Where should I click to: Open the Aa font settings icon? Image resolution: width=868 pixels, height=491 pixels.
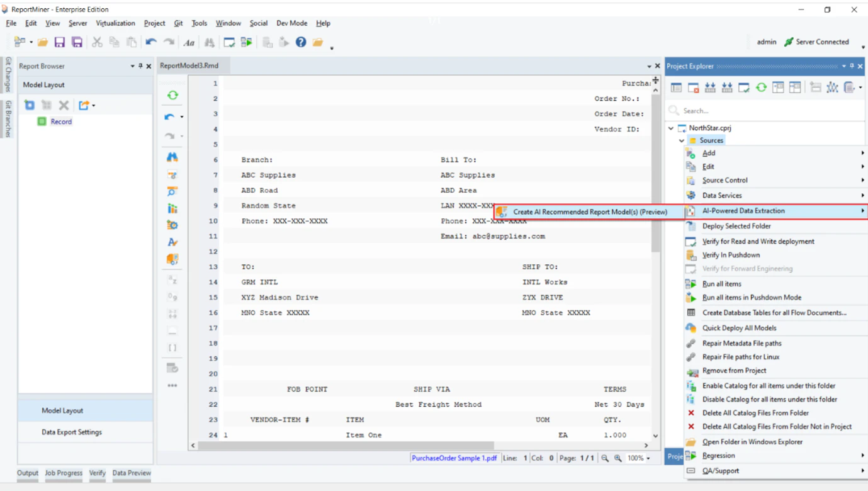click(x=189, y=42)
